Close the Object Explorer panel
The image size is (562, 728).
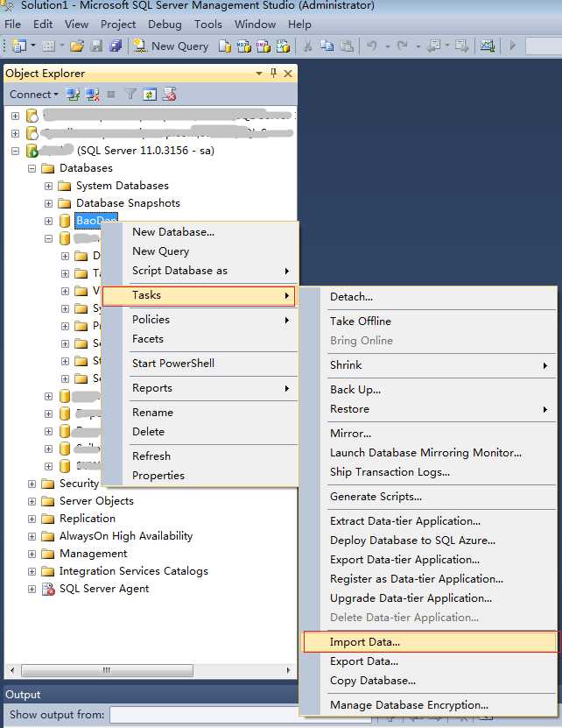(x=288, y=74)
